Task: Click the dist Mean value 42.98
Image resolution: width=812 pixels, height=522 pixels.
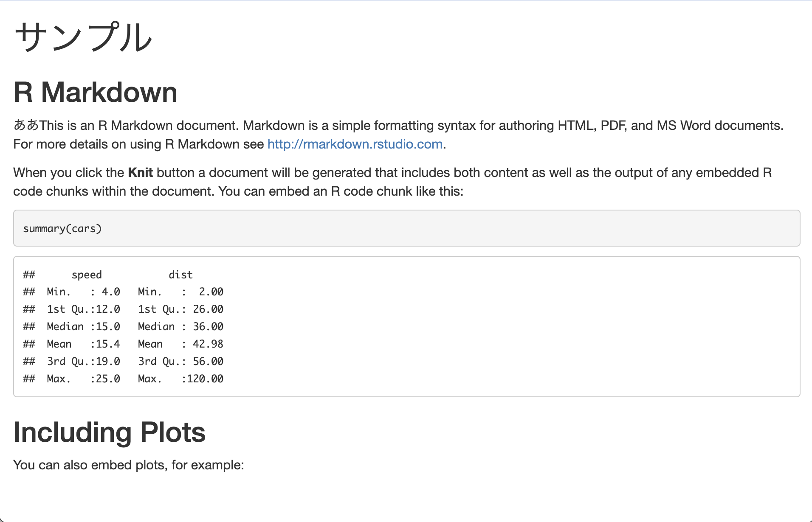Action: pos(208,344)
